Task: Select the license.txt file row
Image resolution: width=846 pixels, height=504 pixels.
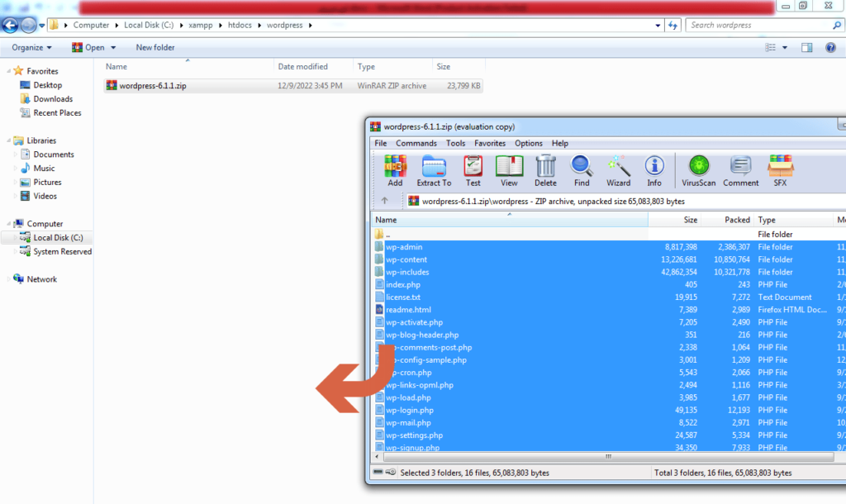Action: tap(609, 297)
